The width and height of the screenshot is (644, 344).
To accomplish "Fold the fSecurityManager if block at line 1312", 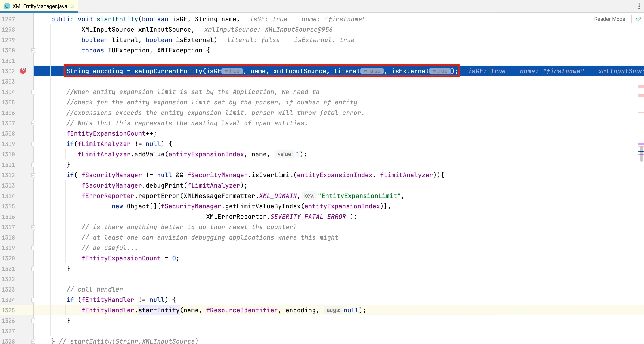I will [33, 175].
